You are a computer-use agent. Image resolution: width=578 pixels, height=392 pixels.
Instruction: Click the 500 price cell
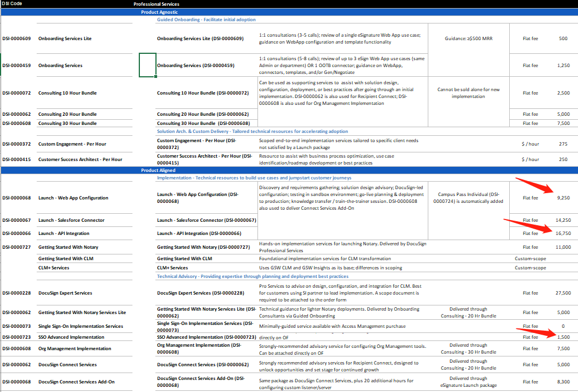pos(563,38)
